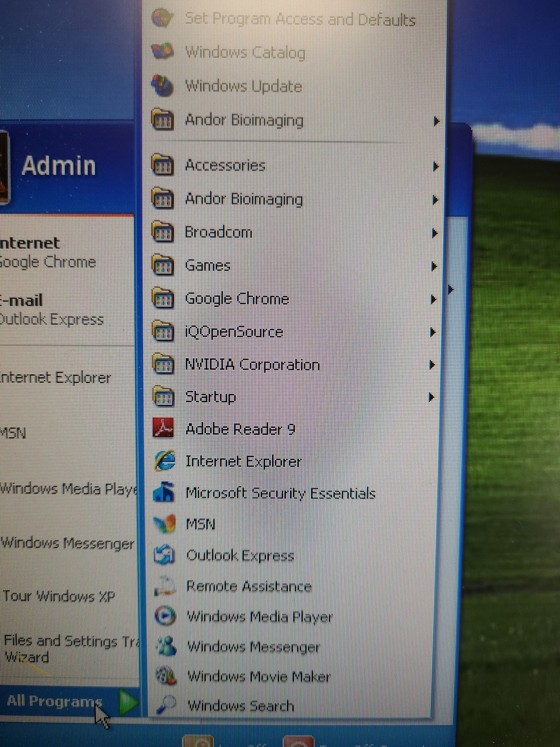Expand the NVIDIA Corporation submenu arrow
560x747 pixels.
coord(432,365)
